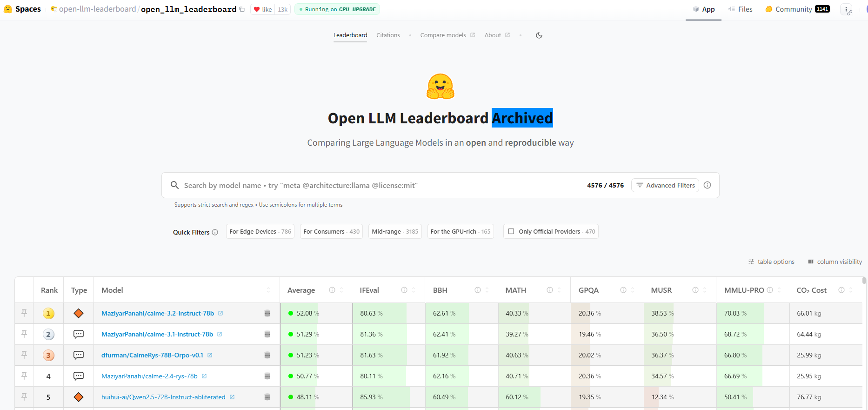Viewport: 868px width, 410px height.
Task: Click the IFEval score bar 85.93 %
Action: (x=389, y=397)
